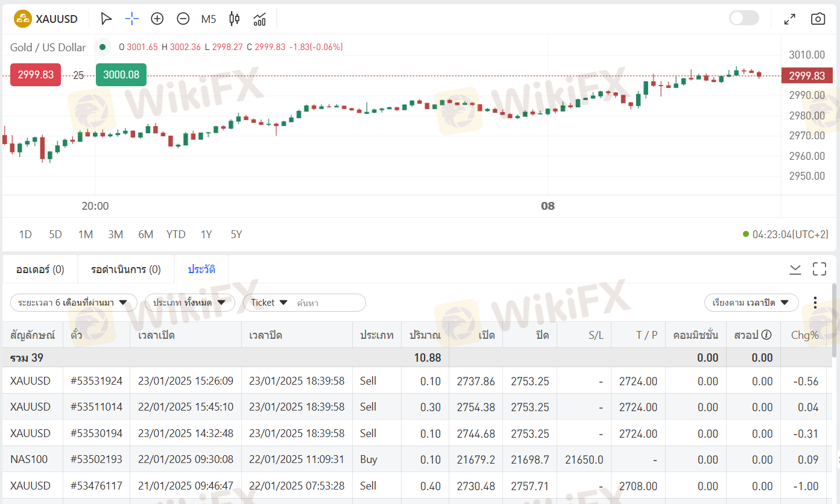Viewport: 840px width, 504px height.
Task: Select the arrow cursor tool
Action: click(106, 19)
